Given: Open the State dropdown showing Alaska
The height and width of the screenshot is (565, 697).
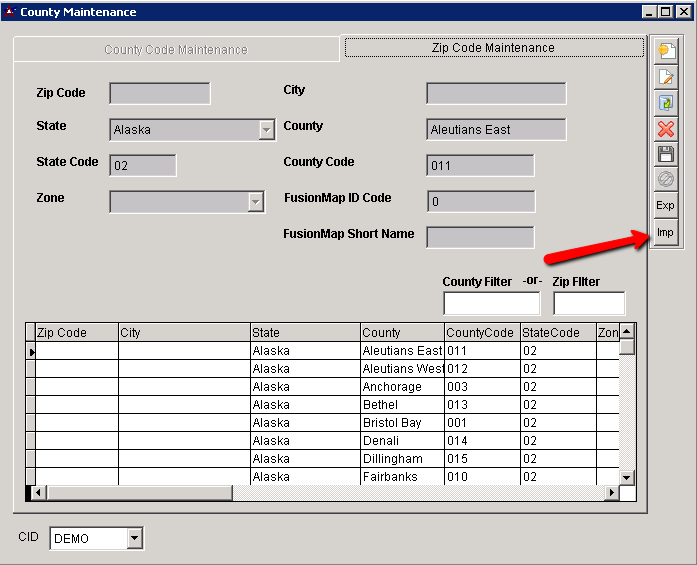Looking at the screenshot, I should pos(266,130).
